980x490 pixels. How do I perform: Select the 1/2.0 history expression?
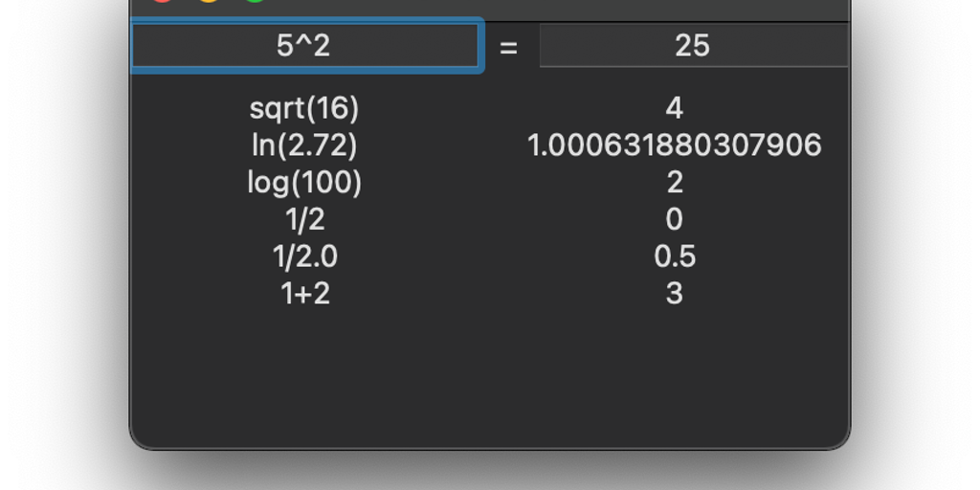click(x=304, y=256)
